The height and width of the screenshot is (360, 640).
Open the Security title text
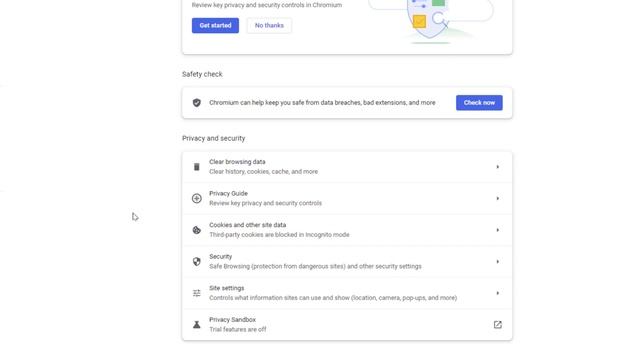pos(220,257)
